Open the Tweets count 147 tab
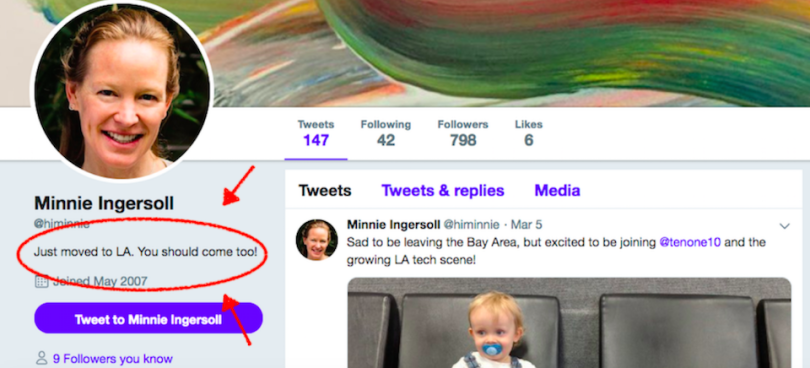 (x=316, y=133)
